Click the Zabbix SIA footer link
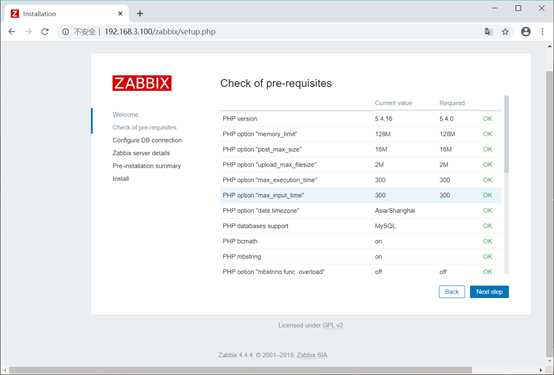This screenshot has height=375, width=554. [x=312, y=355]
